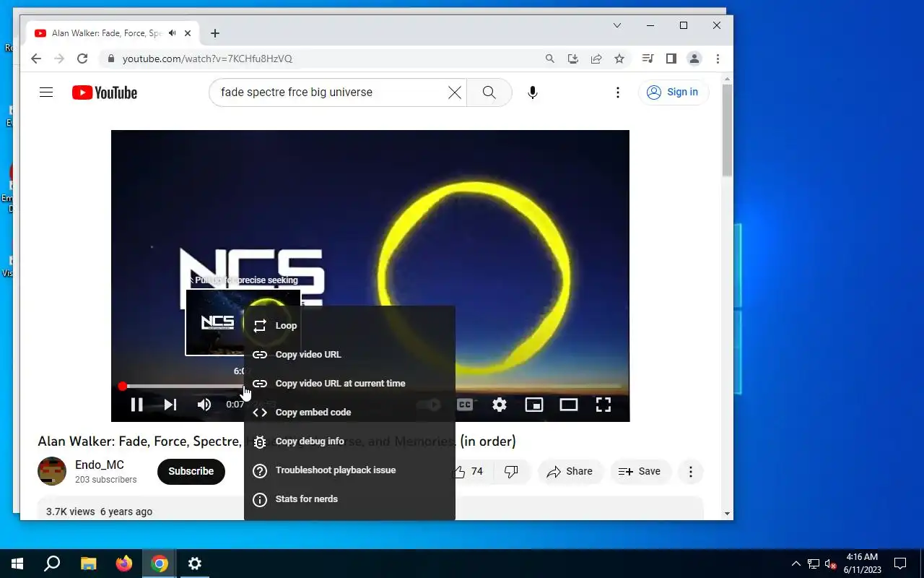Click the system tray volume icon

831,564
